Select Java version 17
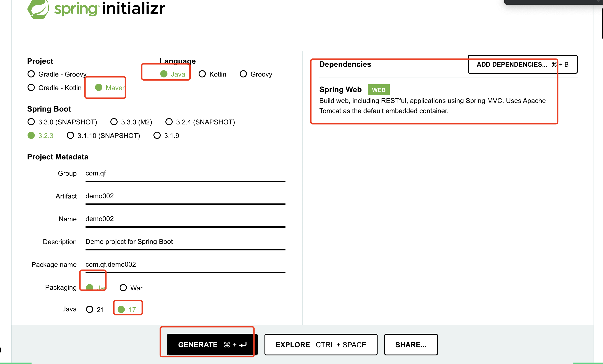 pos(121,309)
